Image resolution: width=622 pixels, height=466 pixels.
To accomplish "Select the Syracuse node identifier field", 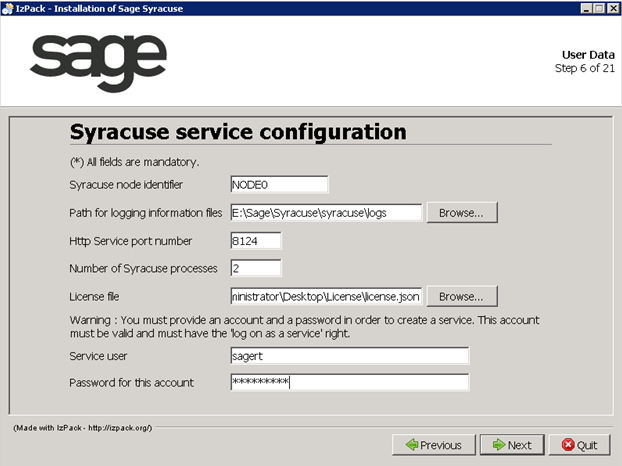I will coord(279,185).
